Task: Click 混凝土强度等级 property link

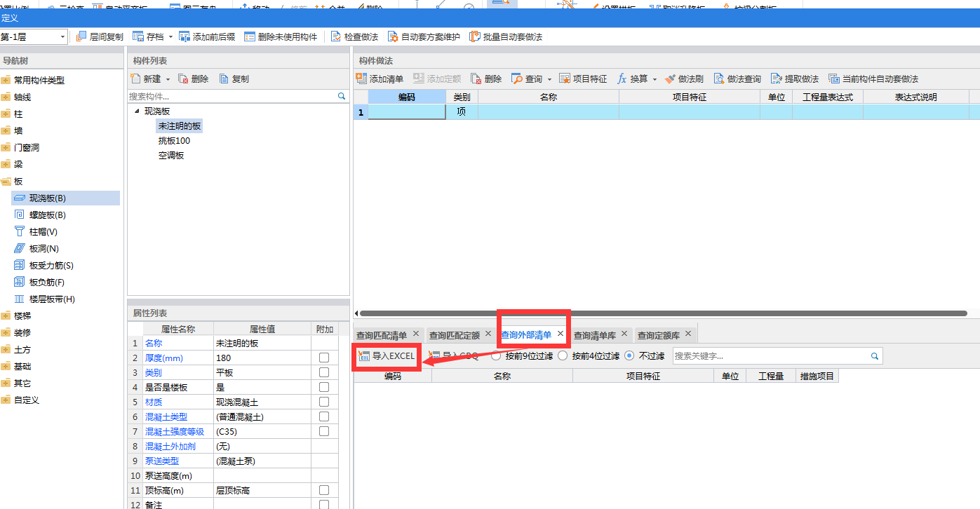Action: click(174, 431)
